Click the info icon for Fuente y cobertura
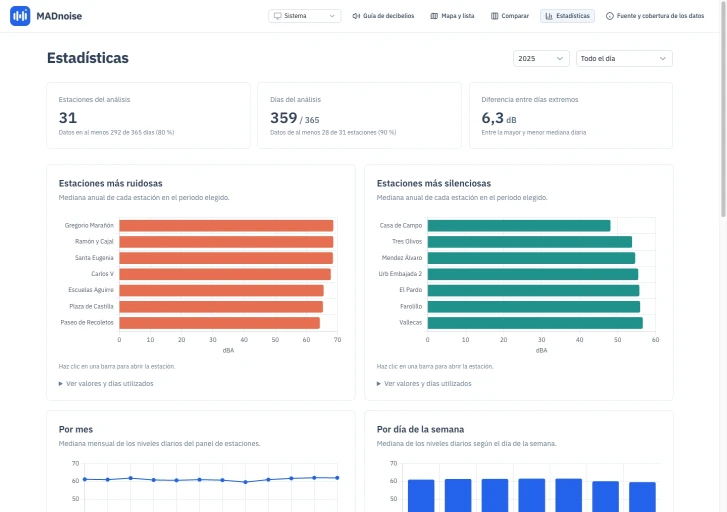Image resolution: width=727 pixels, height=512 pixels. 610,16
